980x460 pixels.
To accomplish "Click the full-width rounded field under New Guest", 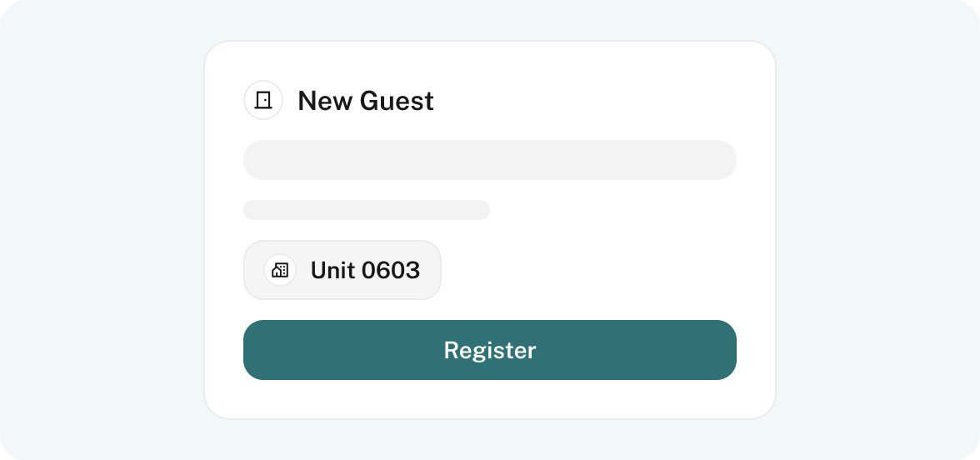I will click(490, 160).
